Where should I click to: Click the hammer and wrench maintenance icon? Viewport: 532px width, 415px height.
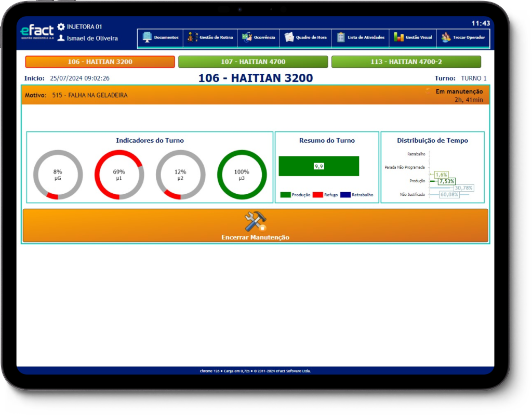coord(256,221)
